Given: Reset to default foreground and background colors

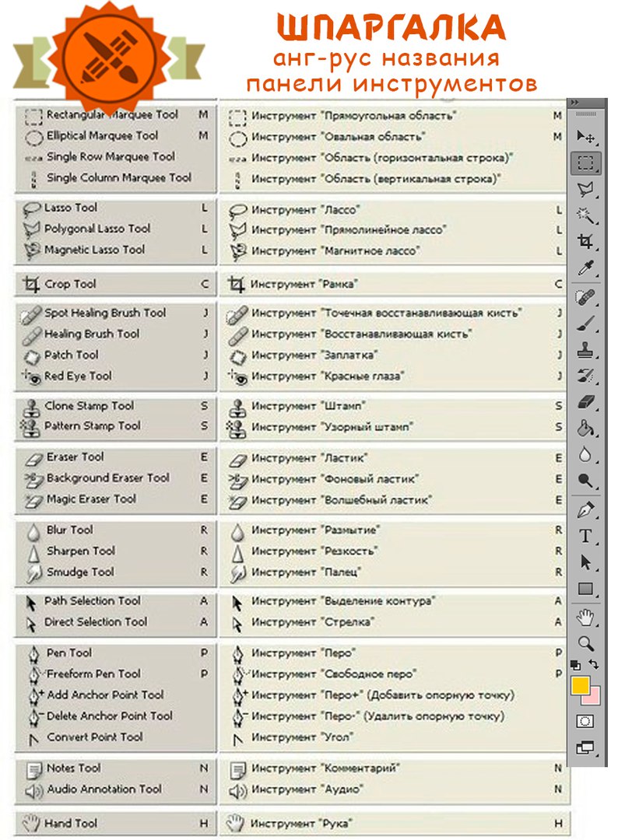Looking at the screenshot, I should (x=576, y=665).
